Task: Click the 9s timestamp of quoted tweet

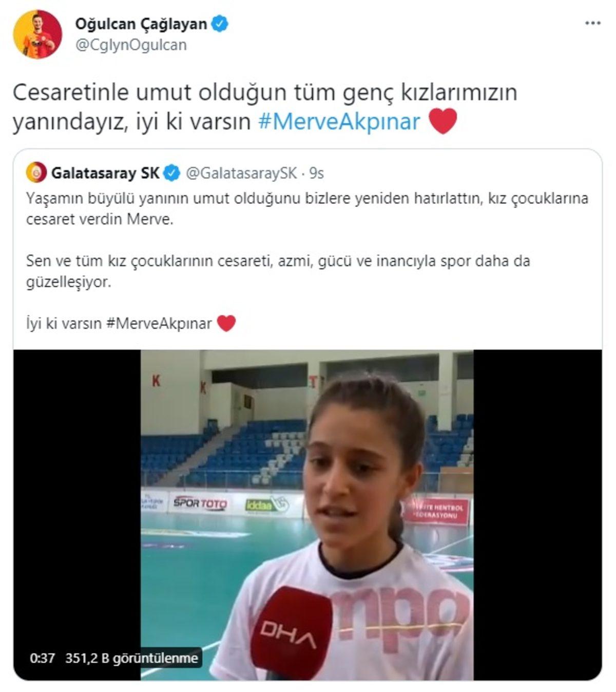Action: pos(317,174)
